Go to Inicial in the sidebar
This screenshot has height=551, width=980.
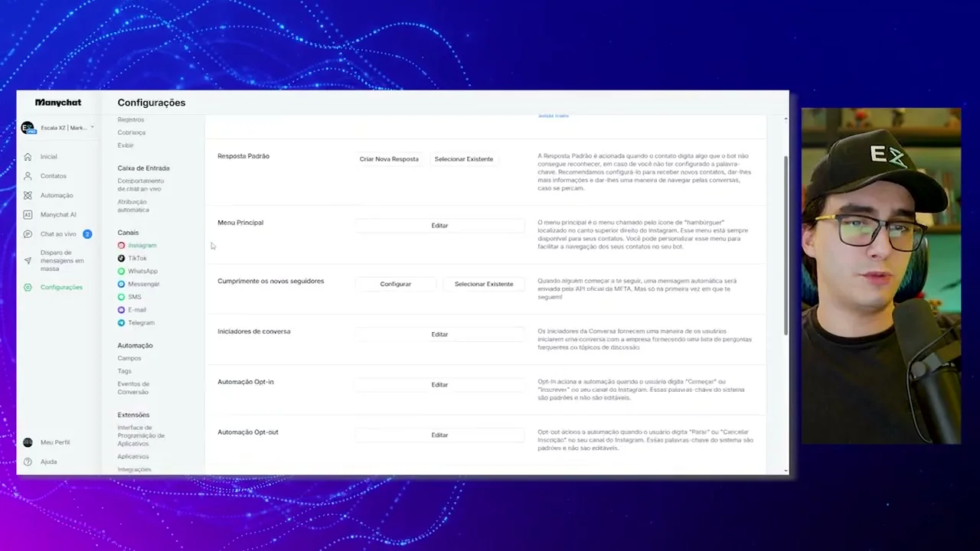click(49, 157)
